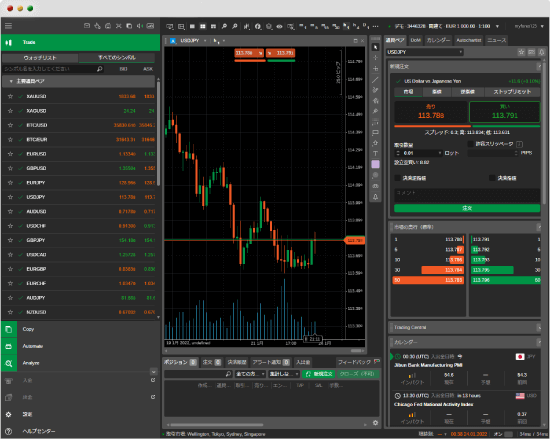
Task: Open the purple drawing color swatch
Action: tap(375, 164)
